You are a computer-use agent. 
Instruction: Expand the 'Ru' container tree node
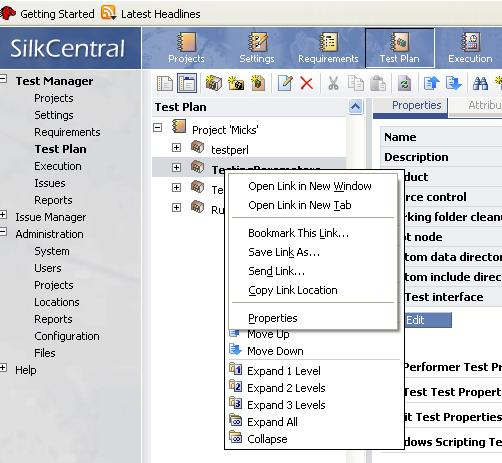tap(176, 208)
